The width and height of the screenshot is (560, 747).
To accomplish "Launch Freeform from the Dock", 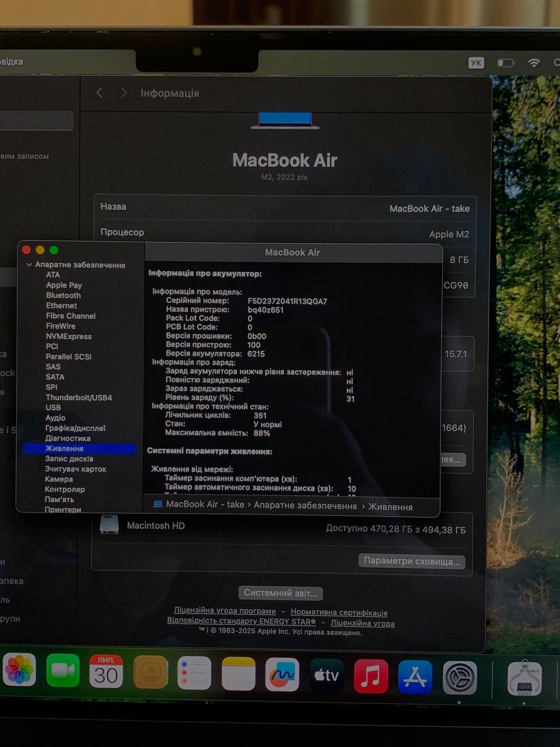I will click(282, 675).
